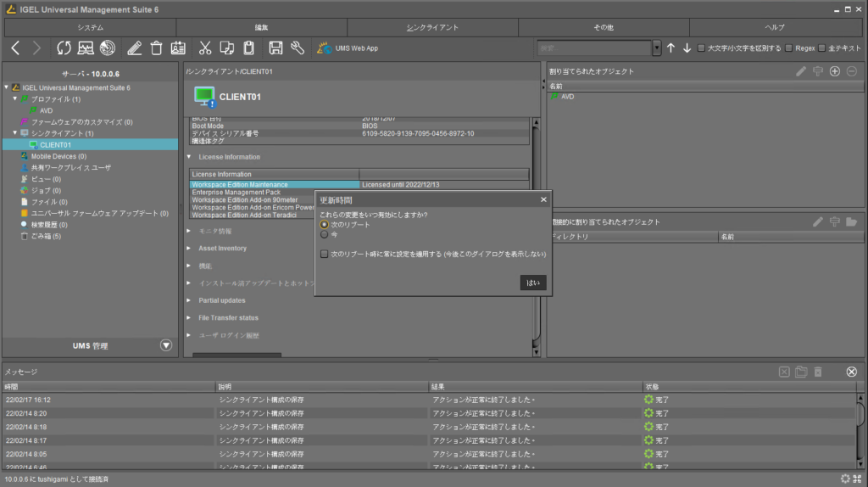Close the 更新時間 dialog
This screenshot has height=487, width=868.
(x=543, y=199)
